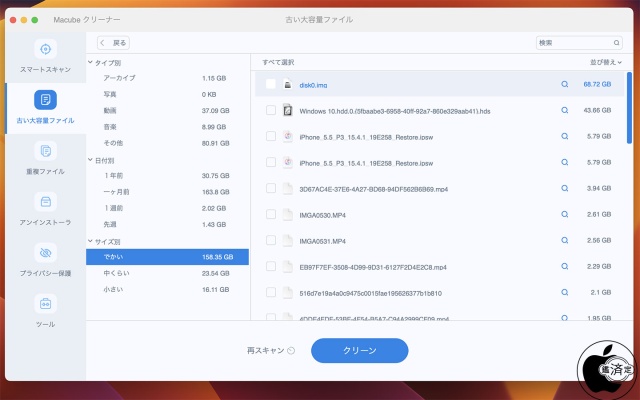The height and width of the screenshot is (400, 640).
Task: Select 動画 37.09 GB category
Action: click(x=167, y=111)
